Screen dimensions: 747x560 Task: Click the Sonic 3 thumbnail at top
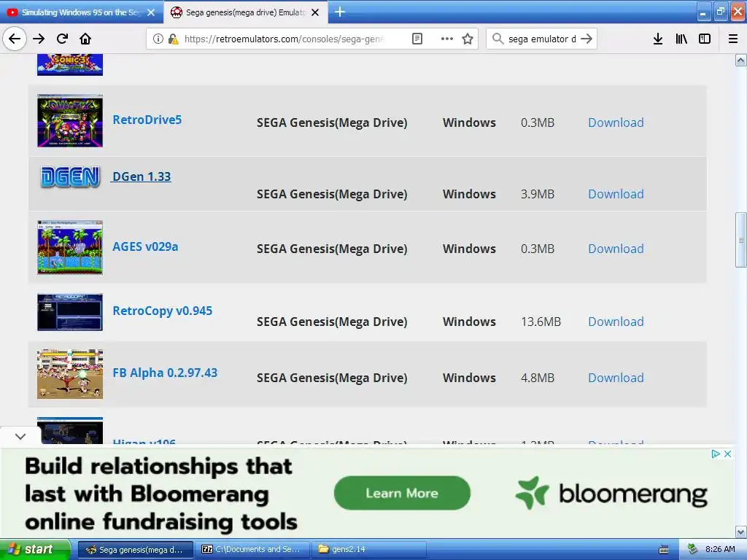pyautogui.click(x=70, y=65)
